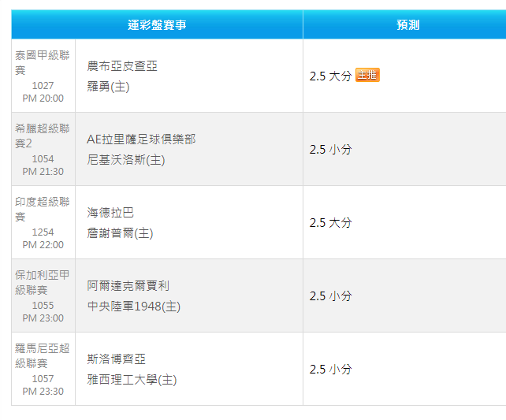Click match number 1027
Viewport: 506px width, 420px height.
pyautogui.click(x=43, y=86)
